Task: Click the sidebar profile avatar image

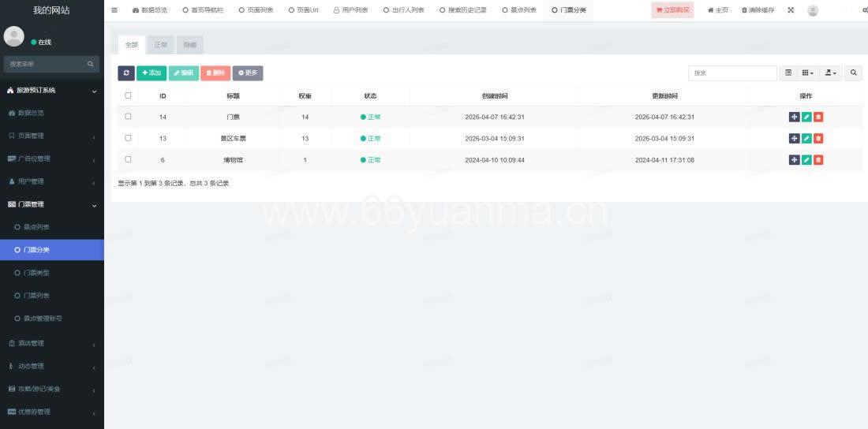Action: (14, 36)
